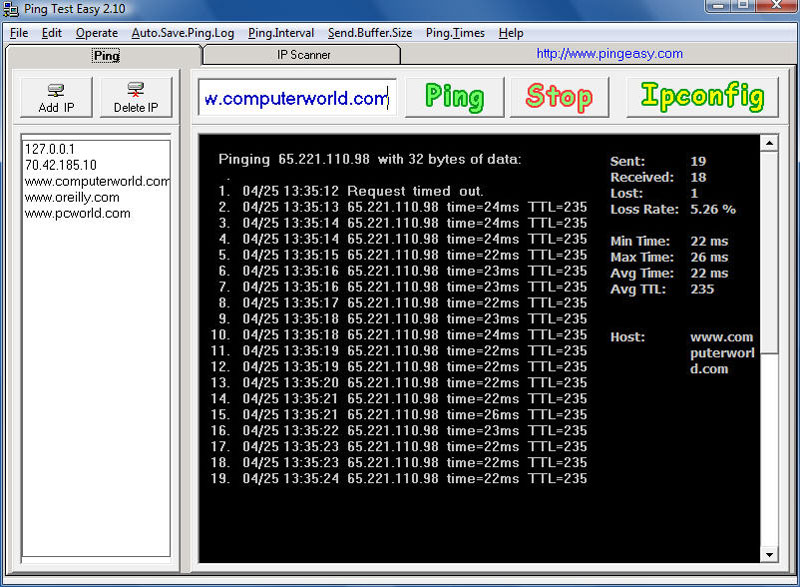Click the application icon in the title bar
The height and width of the screenshot is (587, 800).
pyautogui.click(x=10, y=8)
